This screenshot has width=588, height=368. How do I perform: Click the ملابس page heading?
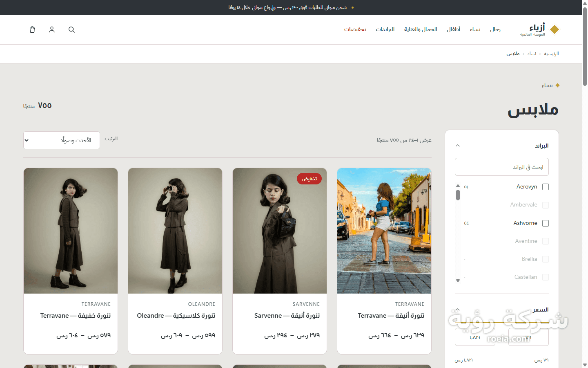pos(533,110)
